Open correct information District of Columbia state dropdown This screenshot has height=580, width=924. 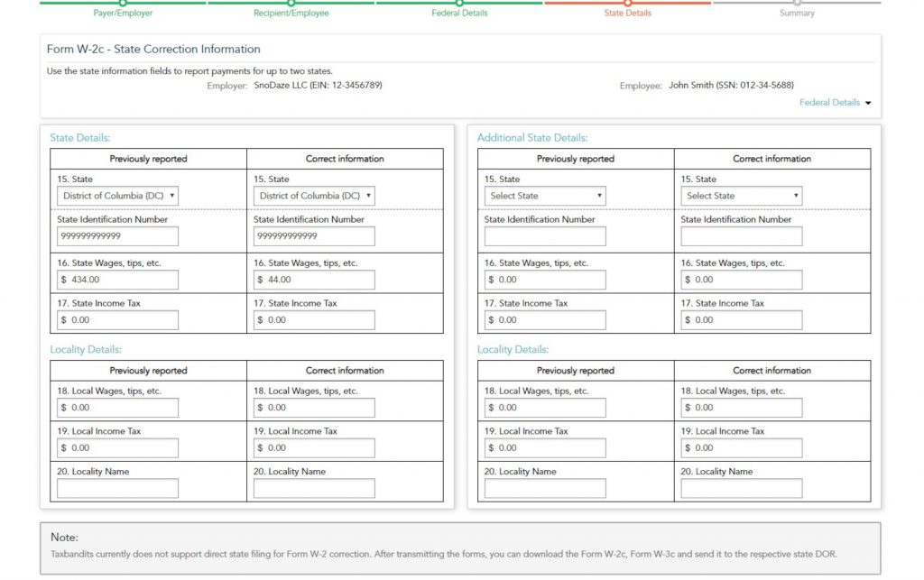coord(314,196)
